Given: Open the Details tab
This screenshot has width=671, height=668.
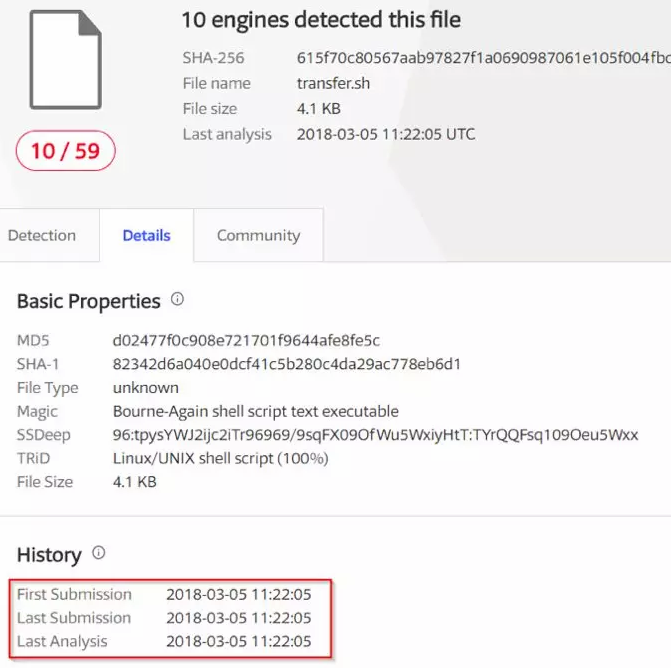Looking at the screenshot, I should point(146,236).
